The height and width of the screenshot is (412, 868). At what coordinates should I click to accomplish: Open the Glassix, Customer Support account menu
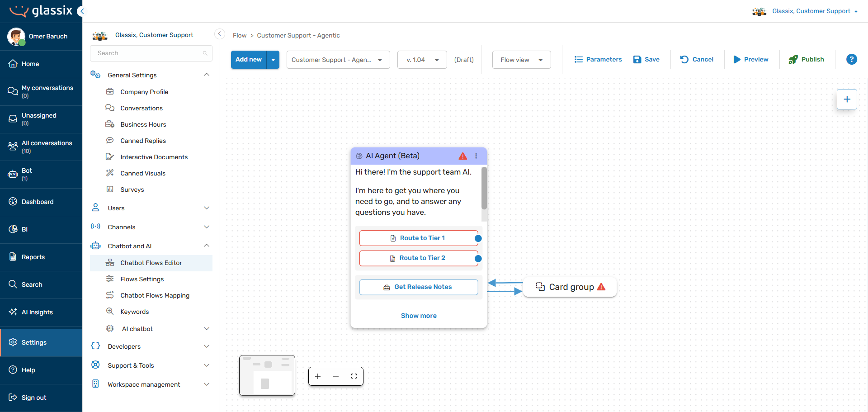click(805, 11)
